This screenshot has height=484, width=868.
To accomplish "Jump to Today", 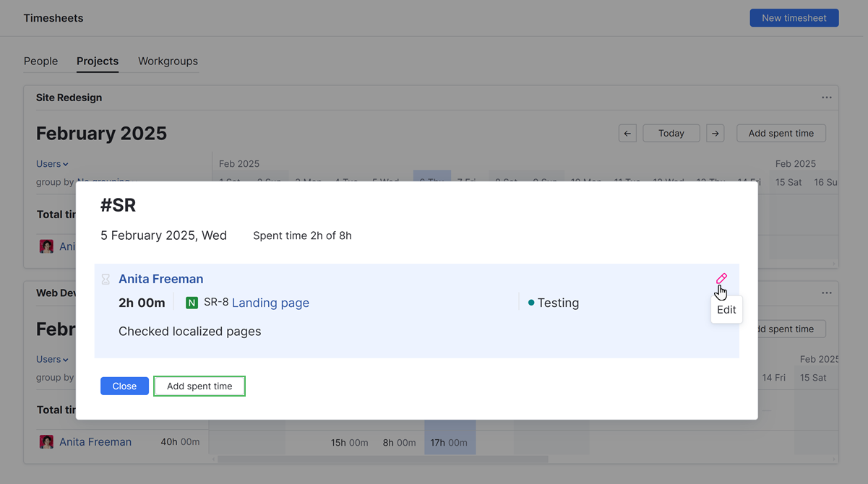I will pos(671,133).
